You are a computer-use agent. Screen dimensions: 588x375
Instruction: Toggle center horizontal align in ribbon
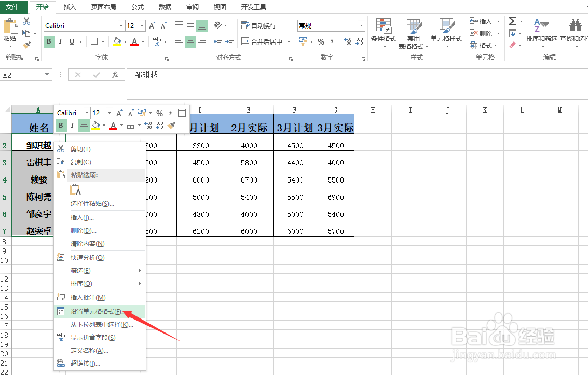(190, 41)
